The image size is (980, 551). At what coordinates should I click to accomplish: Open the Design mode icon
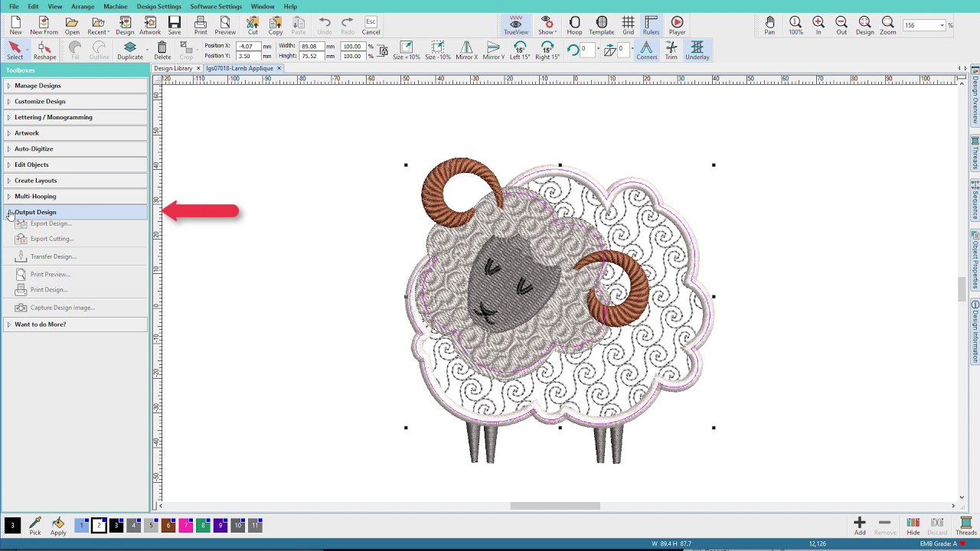(125, 25)
